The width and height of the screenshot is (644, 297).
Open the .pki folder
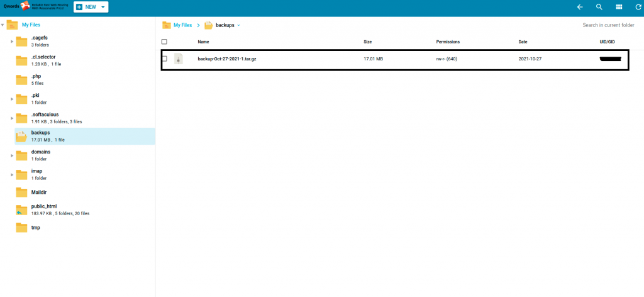tap(35, 95)
